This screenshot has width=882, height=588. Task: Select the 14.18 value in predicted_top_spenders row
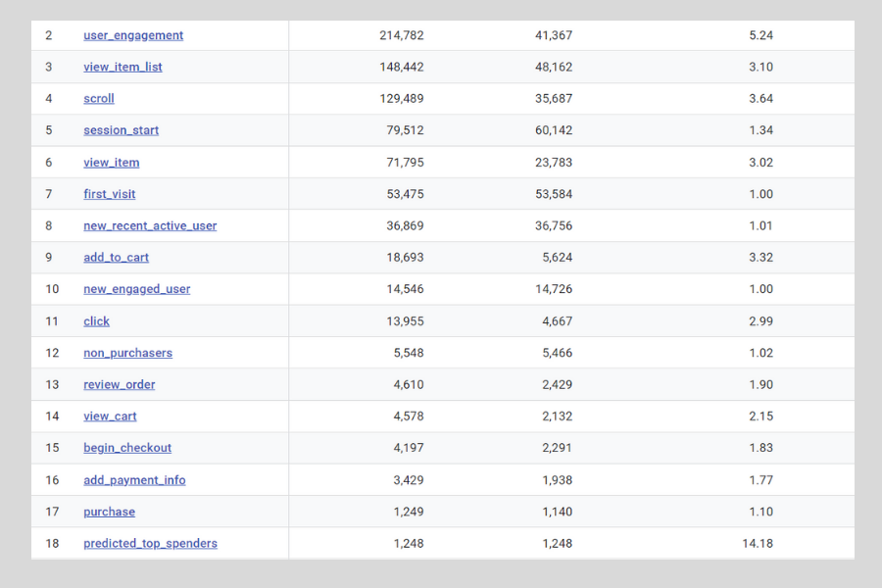[x=759, y=543]
